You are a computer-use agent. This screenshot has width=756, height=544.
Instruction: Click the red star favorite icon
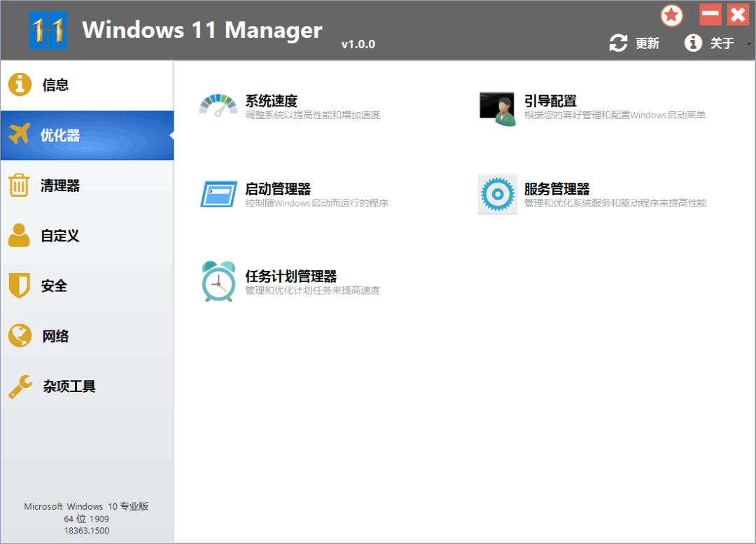point(671,15)
